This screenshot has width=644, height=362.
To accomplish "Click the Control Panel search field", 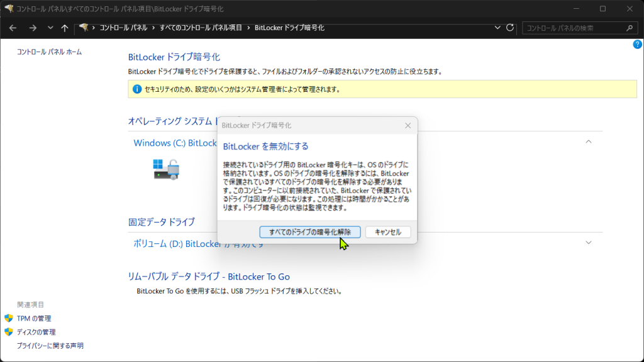I will (x=572, y=28).
